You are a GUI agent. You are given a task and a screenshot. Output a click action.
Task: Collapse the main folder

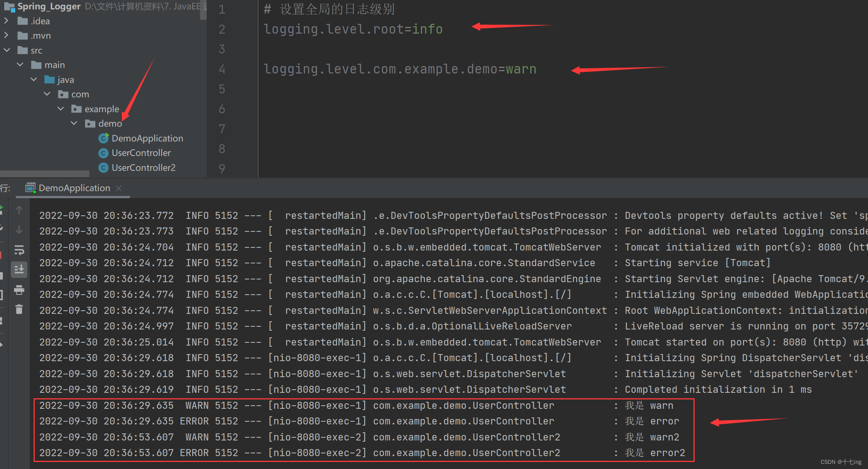[20, 64]
